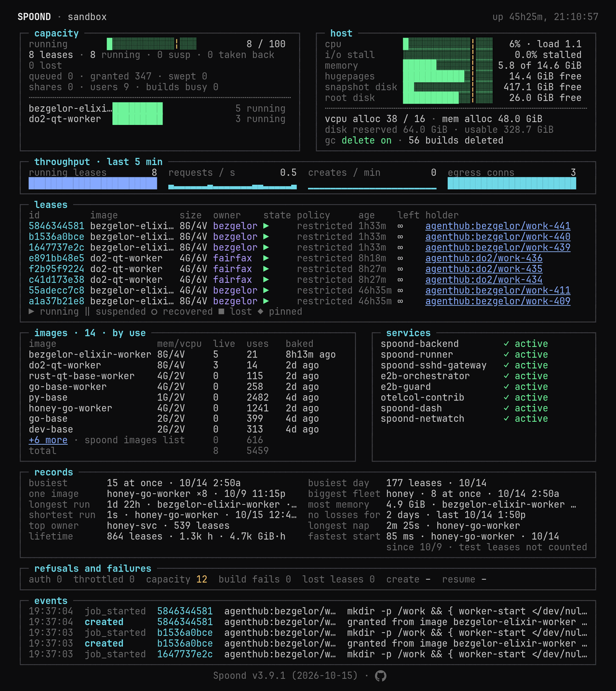Click the check mark beside otelcol-contrib
The image size is (616, 691).
click(x=506, y=398)
